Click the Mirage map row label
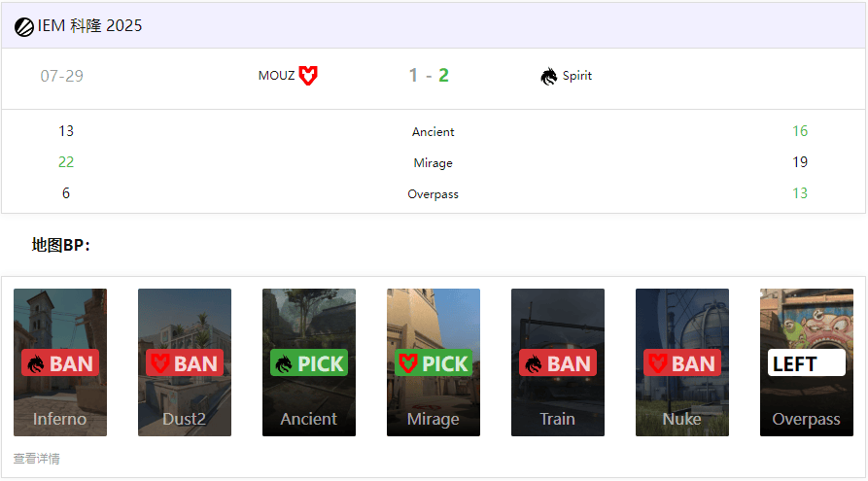The width and height of the screenshot is (868, 481). 433,162
